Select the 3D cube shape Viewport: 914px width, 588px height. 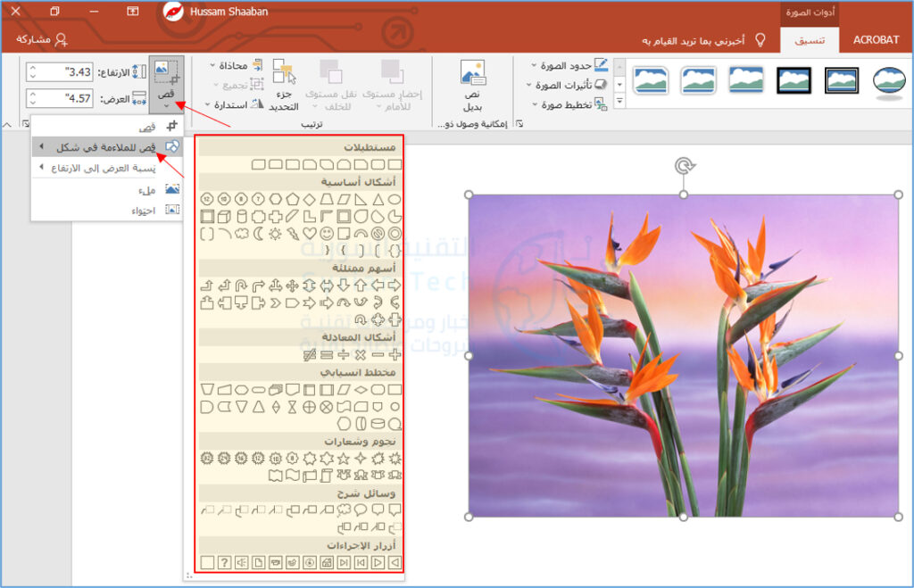point(224,217)
